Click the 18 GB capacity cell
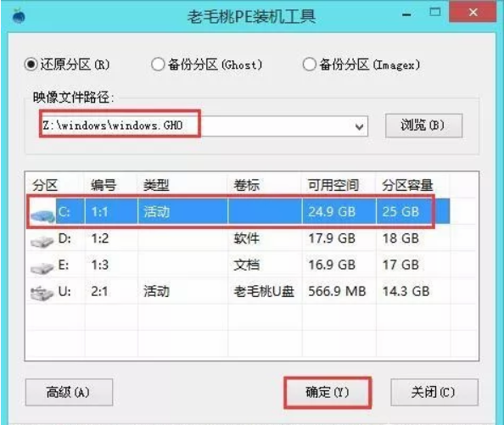The image size is (504, 425). 400,238
